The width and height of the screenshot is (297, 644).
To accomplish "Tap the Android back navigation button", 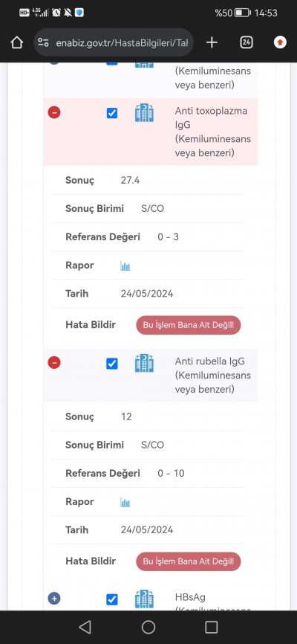I will click(x=85, y=627).
